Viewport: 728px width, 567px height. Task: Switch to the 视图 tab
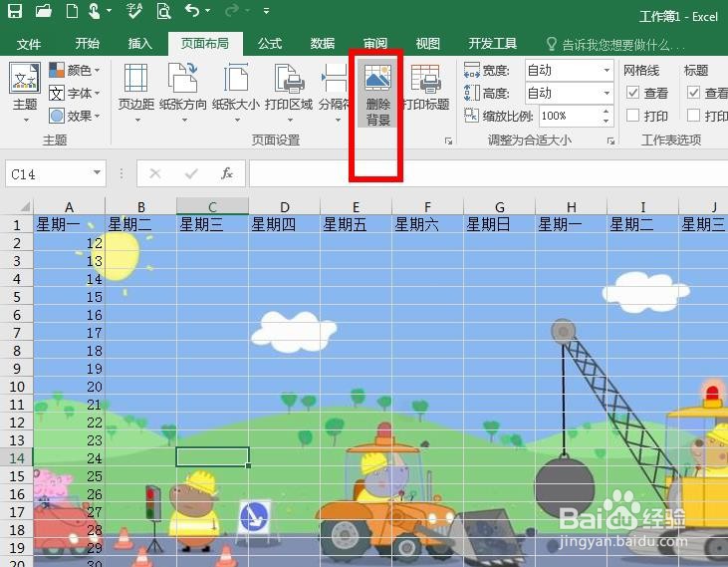pos(427,44)
